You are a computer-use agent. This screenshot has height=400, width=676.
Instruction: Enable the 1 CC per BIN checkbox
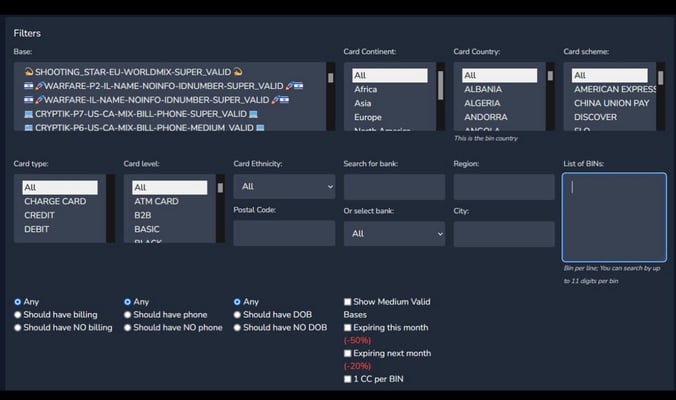[x=347, y=379]
